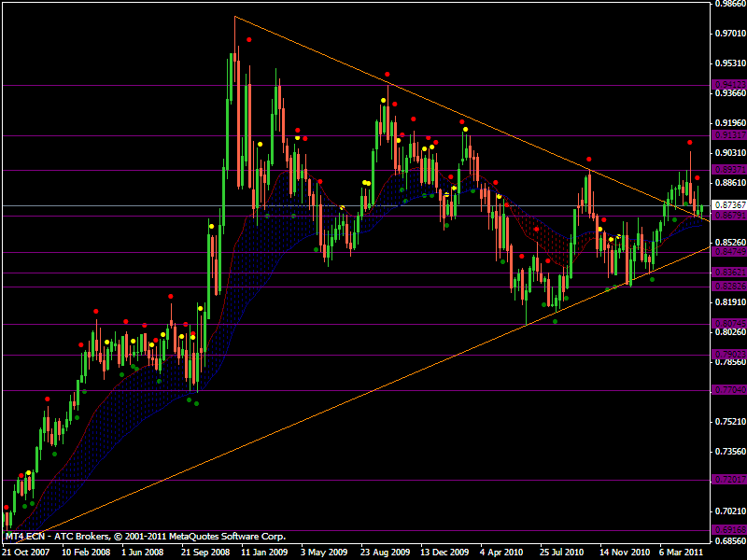Click the 0.72017 purple level label

pos(730,480)
